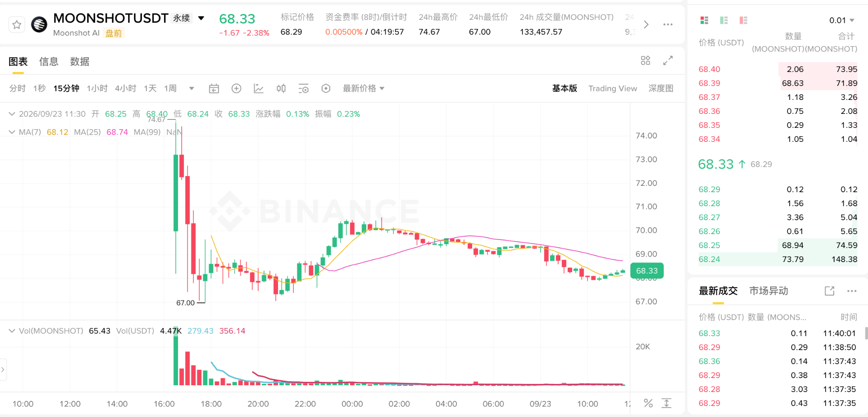Click the 11:40:01 trade row
Image resolution: width=868 pixels, height=417 pixels.
(778, 334)
